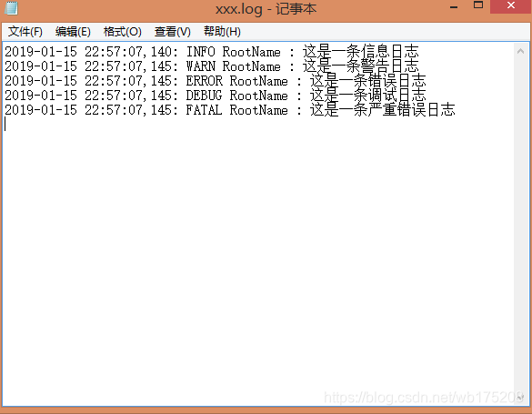Image resolution: width=532 pixels, height=414 pixels.
Task: Click the text '这是一条警告日志'
Action: [361, 66]
